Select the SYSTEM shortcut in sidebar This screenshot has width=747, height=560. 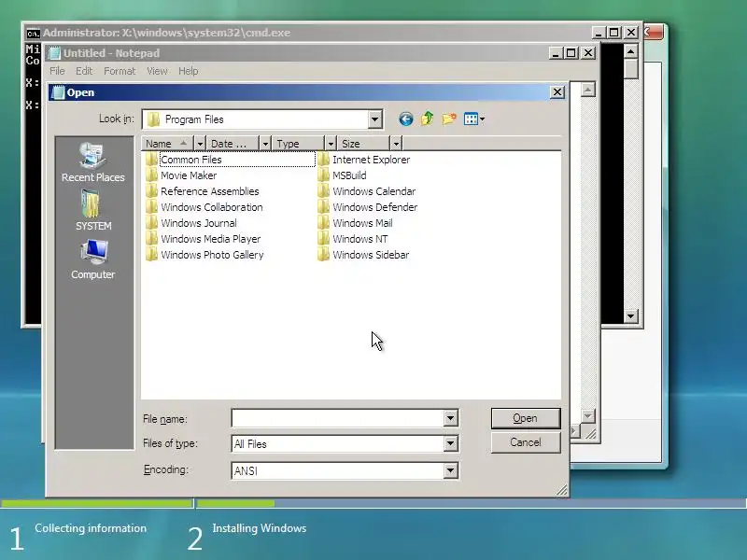93,211
